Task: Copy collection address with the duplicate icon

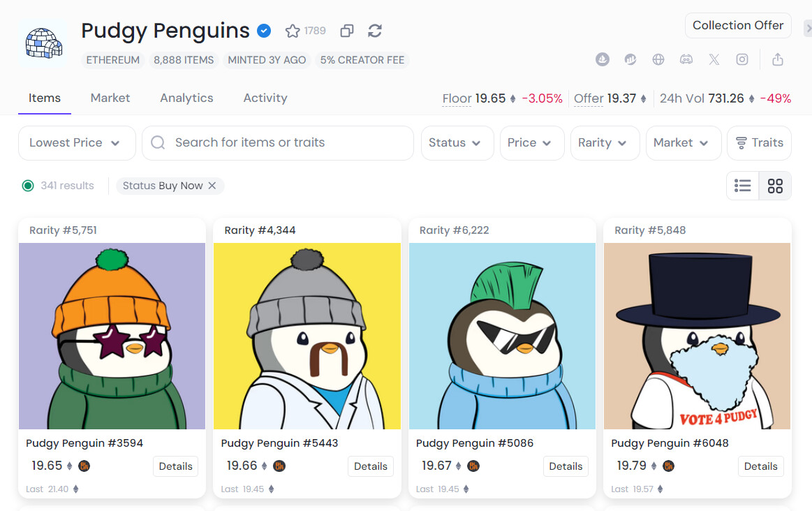Action: tap(346, 31)
